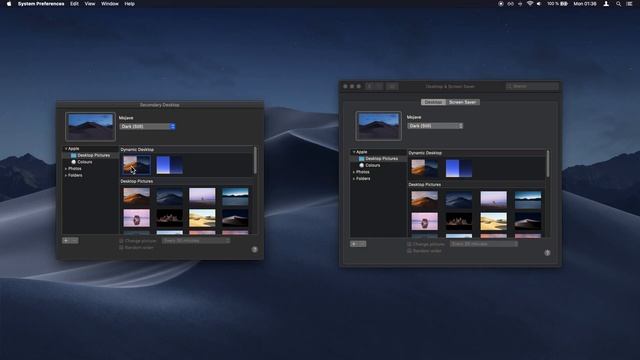
Task: Select Solar Gradients thumbnail in Secondary Desktop window
Action: click(169, 165)
